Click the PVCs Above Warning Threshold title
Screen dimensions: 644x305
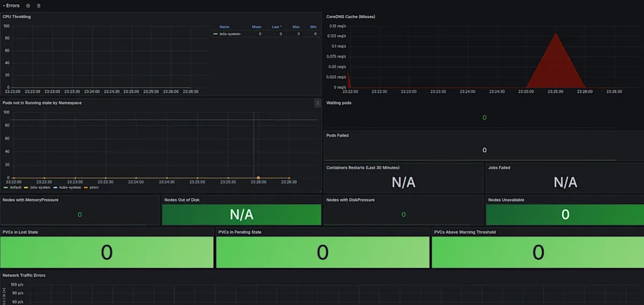click(465, 232)
